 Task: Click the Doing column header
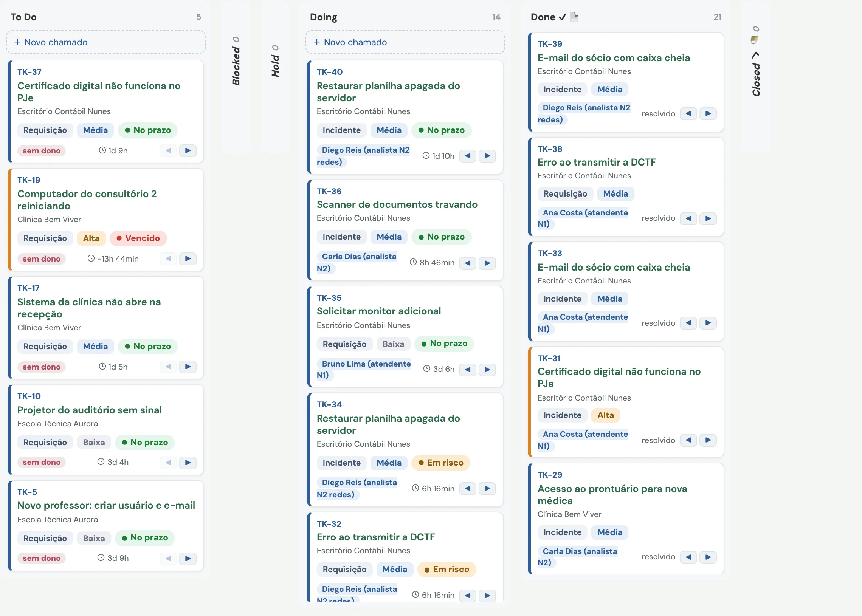tap(324, 17)
